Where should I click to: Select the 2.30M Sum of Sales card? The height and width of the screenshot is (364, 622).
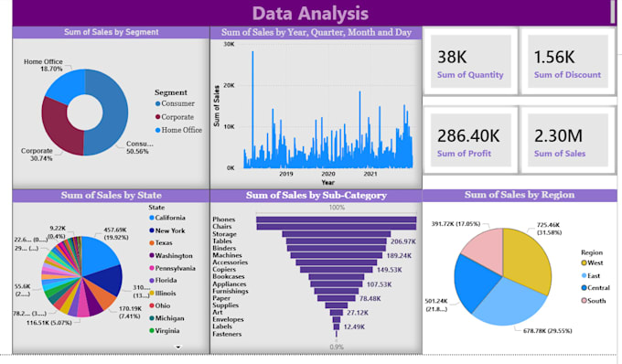click(568, 140)
